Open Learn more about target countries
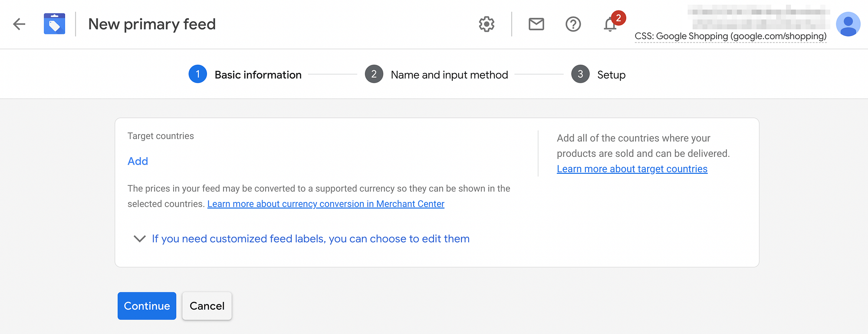The height and width of the screenshot is (334, 868). [632, 169]
